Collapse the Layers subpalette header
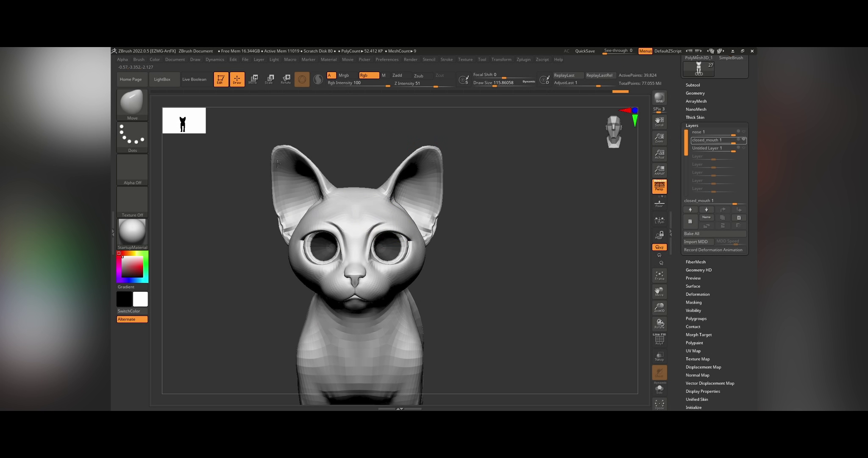This screenshot has width=868, height=458. point(692,126)
